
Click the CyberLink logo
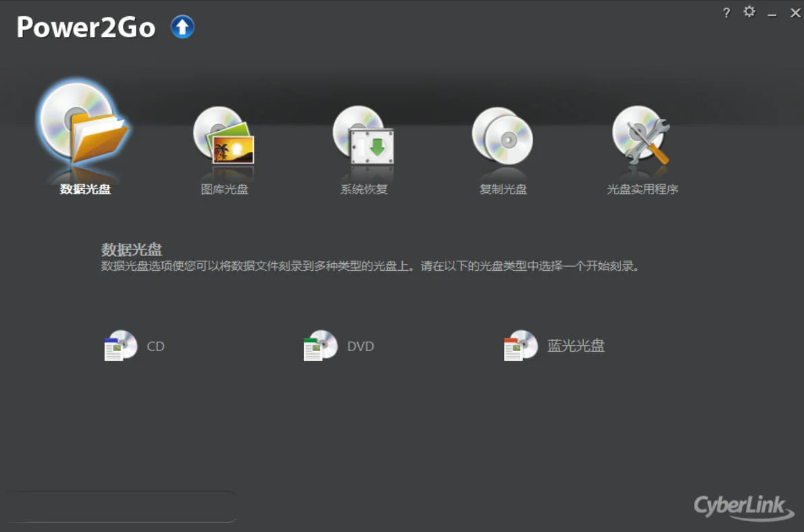(x=740, y=507)
